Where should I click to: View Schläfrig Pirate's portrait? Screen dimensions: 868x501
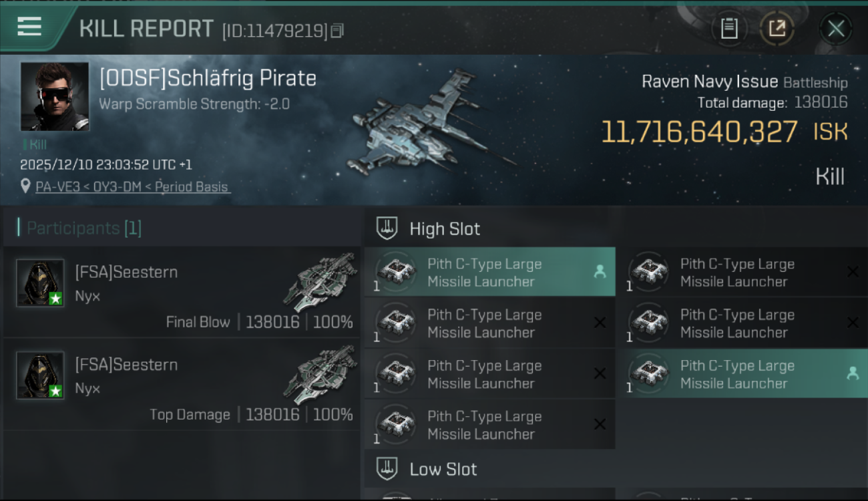click(x=55, y=96)
